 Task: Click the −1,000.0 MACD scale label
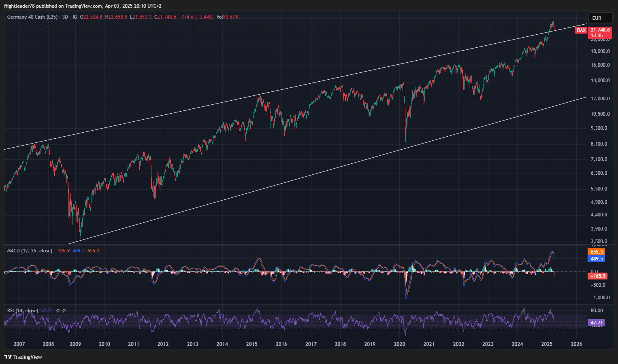click(x=599, y=298)
